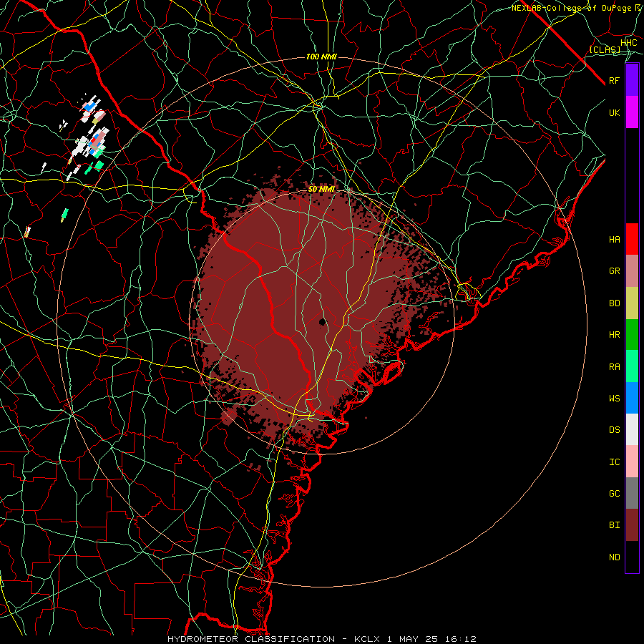The image size is (644, 644).
Task: Click the black radar site dot at center
Action: [323, 321]
